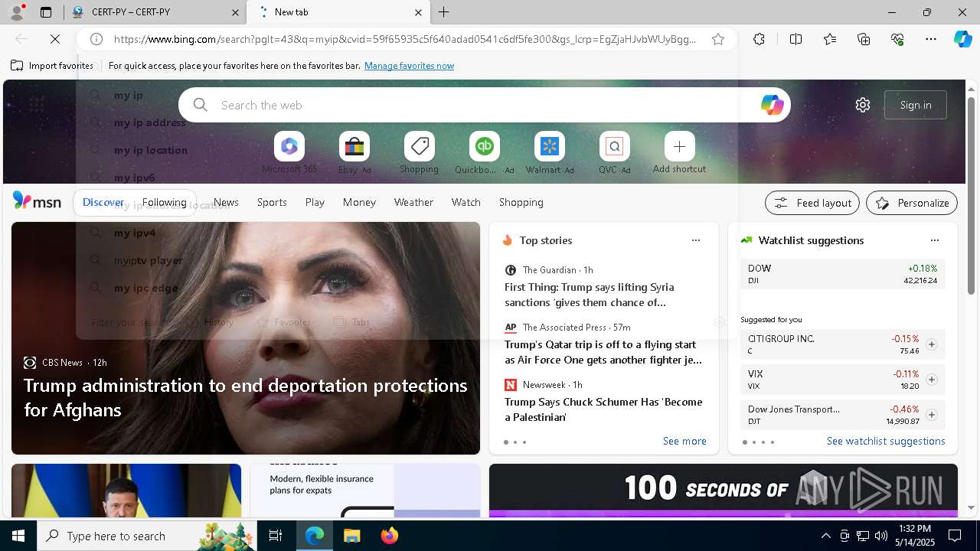Go to the Weather section
Viewport: 980px width, 551px height.
(413, 202)
